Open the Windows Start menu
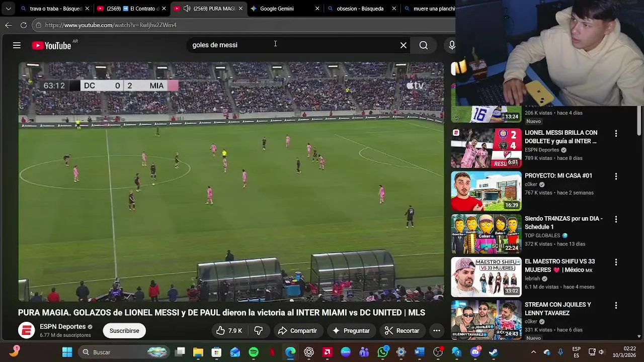 [x=67, y=352]
